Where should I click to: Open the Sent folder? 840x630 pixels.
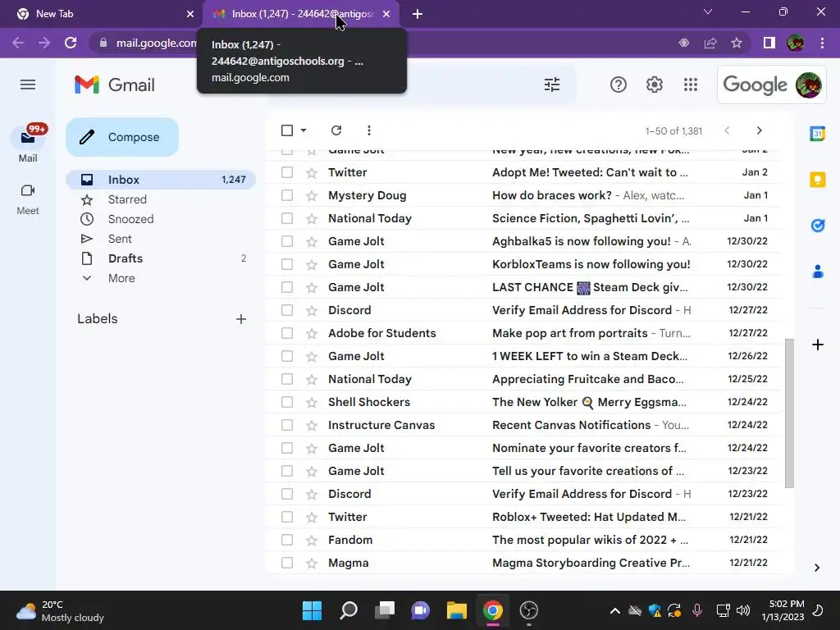[161, 239]
